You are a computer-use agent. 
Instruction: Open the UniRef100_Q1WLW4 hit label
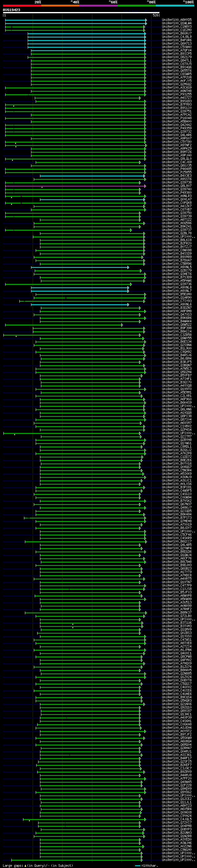pos(177,23)
